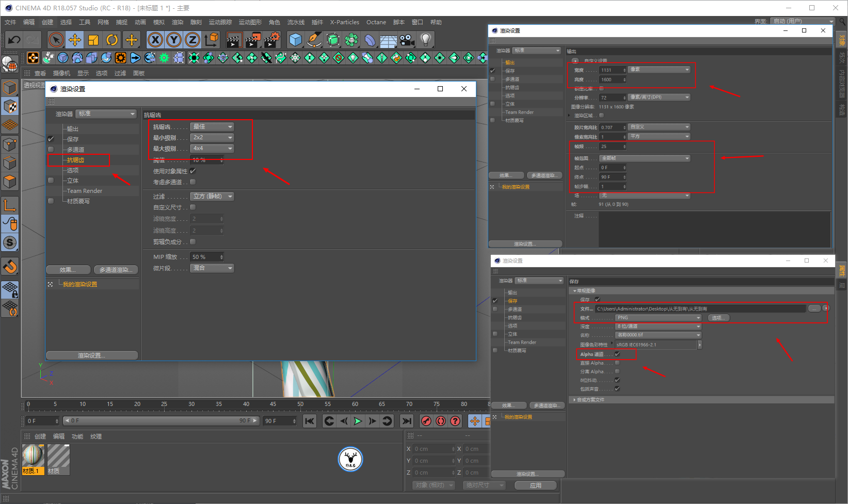Screen dimensions: 848x504
Task: Select the striped 材质.1 material thumbnail
Action: pos(33,459)
